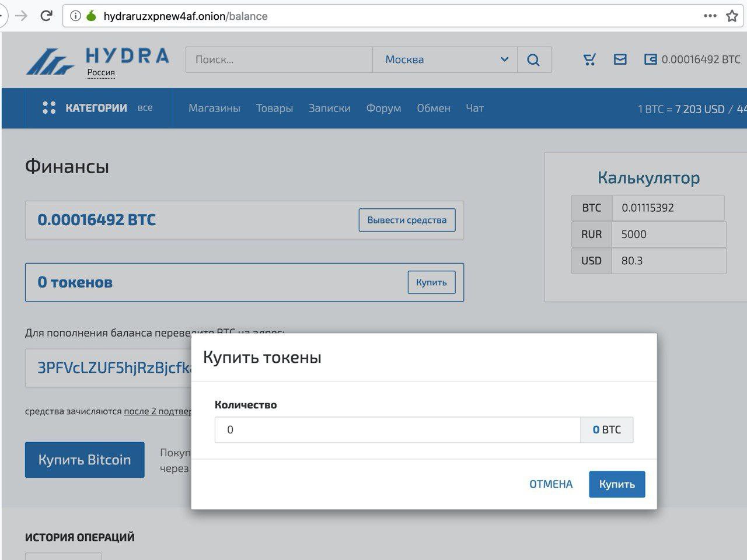Click the Финансы page heading
The width and height of the screenshot is (747, 560).
pos(67,167)
